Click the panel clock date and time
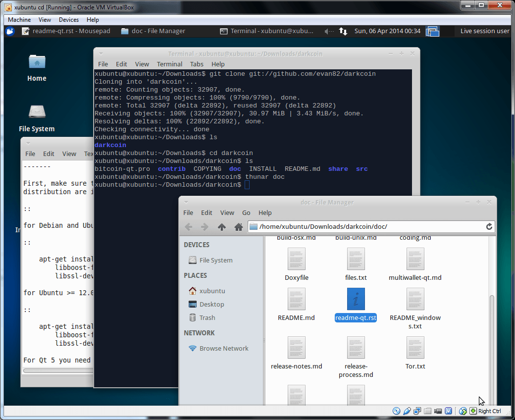 pos(387,31)
